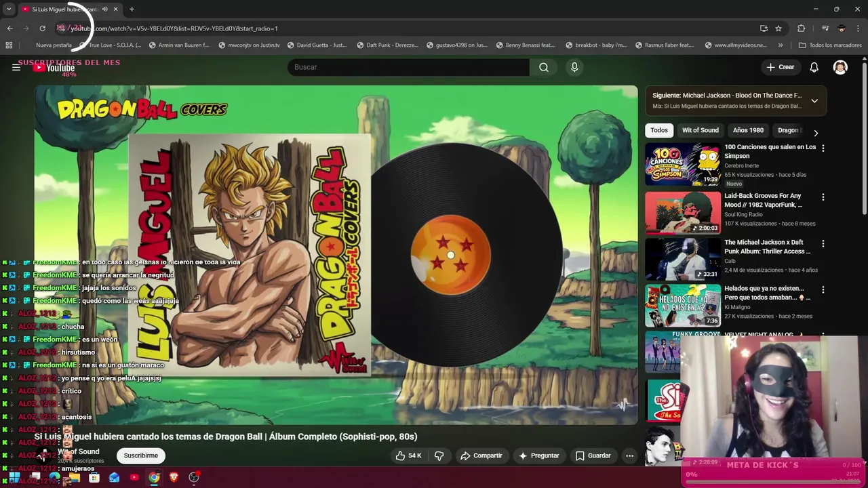Select the Wit of Sound filter chip
This screenshot has height=488, width=868.
(701, 130)
